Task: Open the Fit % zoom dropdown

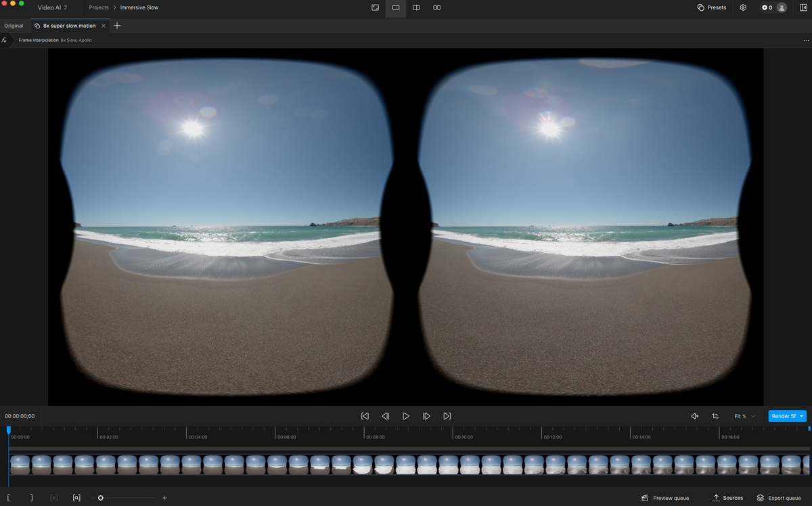Action: point(744,416)
